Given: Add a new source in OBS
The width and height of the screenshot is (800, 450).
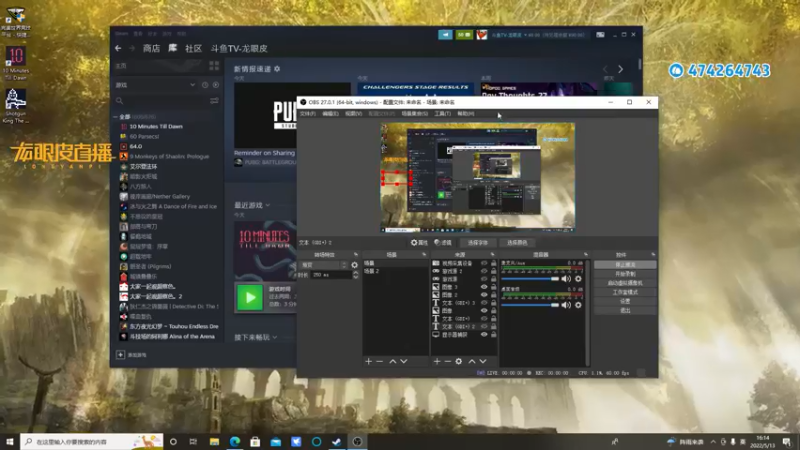Looking at the screenshot, I should 437,361.
